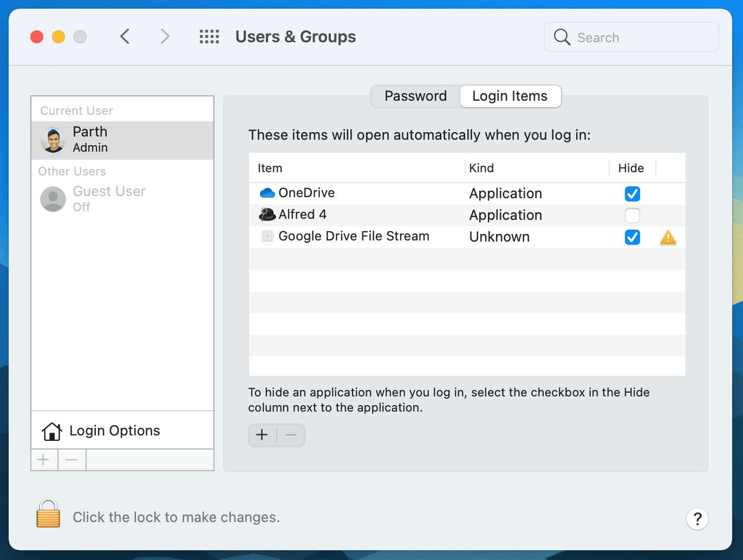This screenshot has width=743, height=560.
Task: Add a user with sidebar plus button
Action: [44, 460]
